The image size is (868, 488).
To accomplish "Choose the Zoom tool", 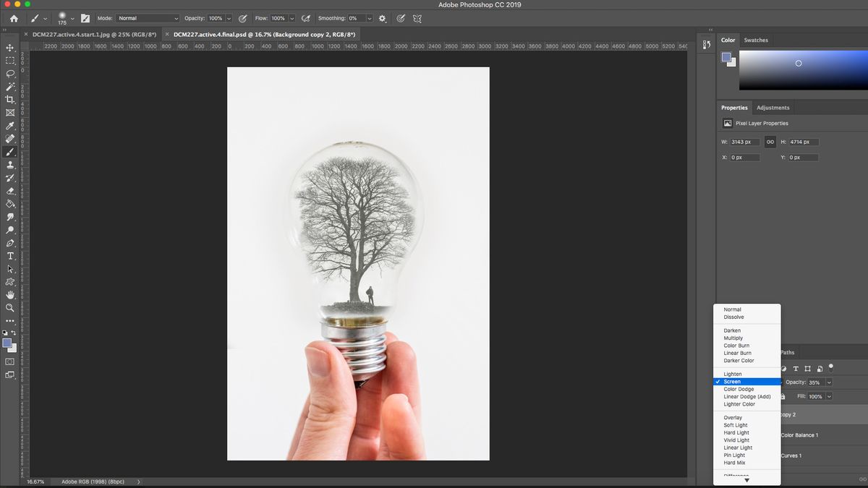I will click(x=10, y=308).
